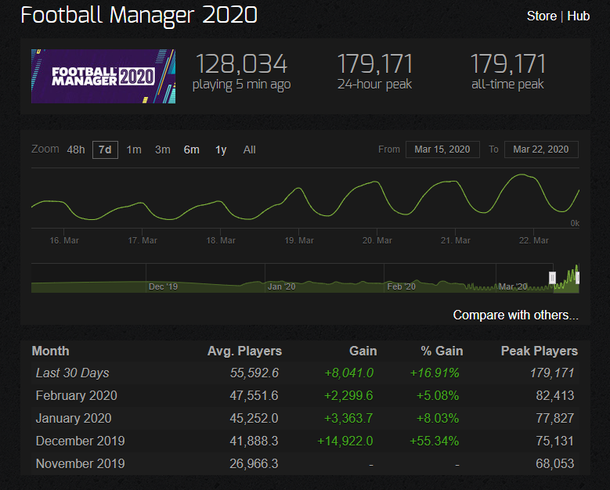Viewport: 610px width, 490px height.
Task: Click the 68,053 peak players value
Action: pyautogui.click(x=555, y=464)
